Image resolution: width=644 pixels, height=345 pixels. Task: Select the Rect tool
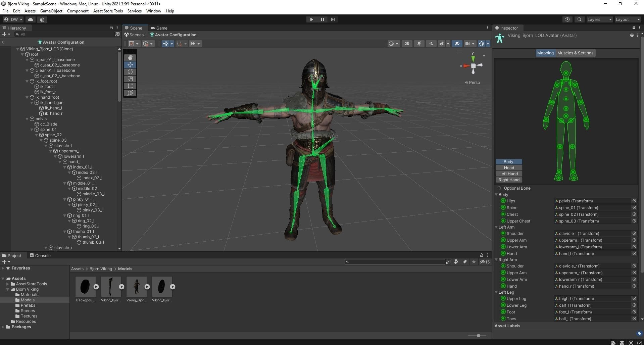tap(130, 86)
